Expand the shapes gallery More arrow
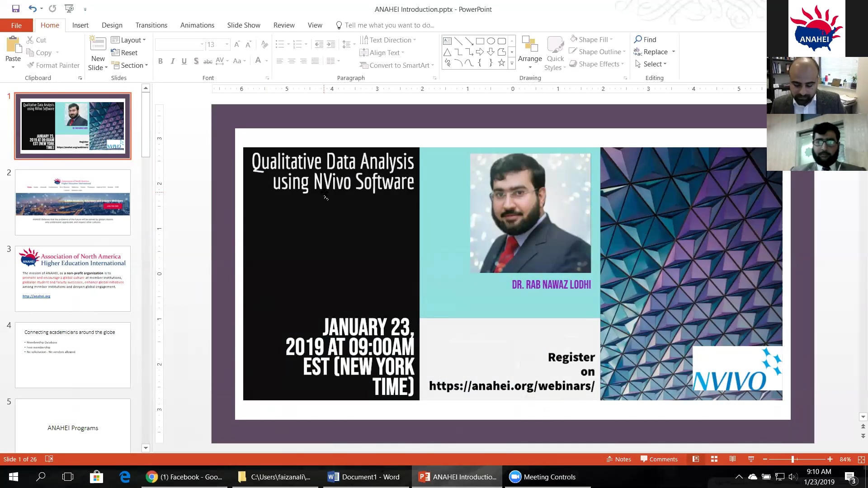 (512, 63)
